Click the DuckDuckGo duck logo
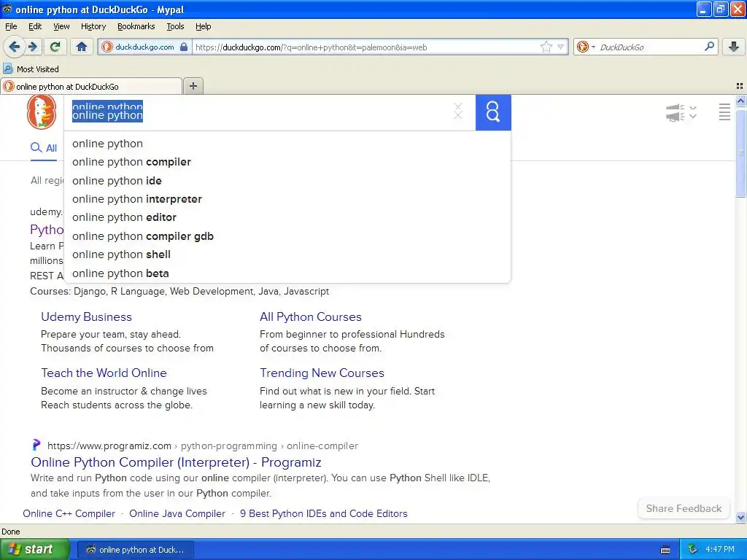 point(42,112)
